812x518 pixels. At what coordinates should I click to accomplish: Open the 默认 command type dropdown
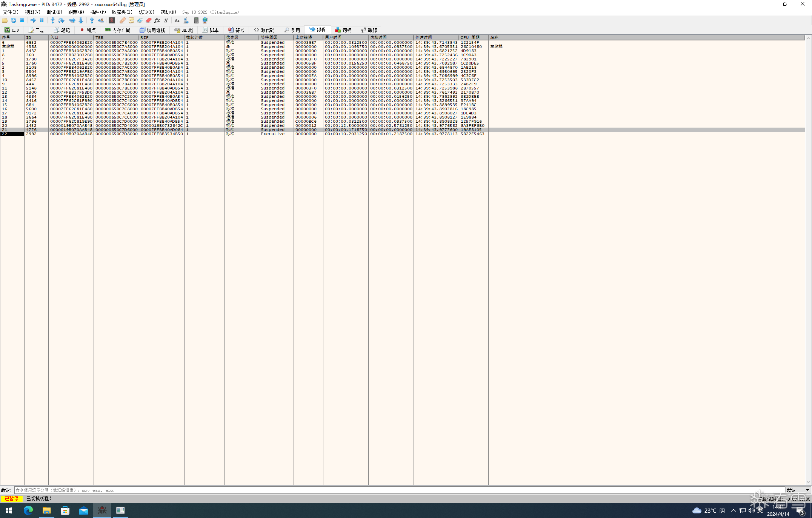point(798,490)
